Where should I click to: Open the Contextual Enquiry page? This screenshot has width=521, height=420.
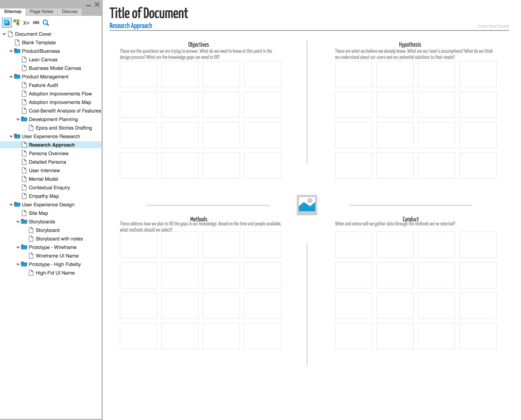click(x=49, y=187)
